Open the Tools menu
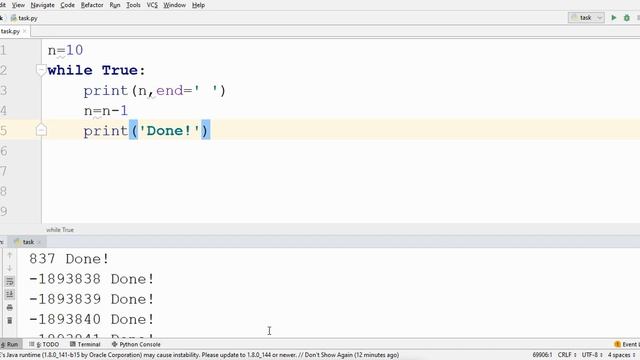 point(133,5)
